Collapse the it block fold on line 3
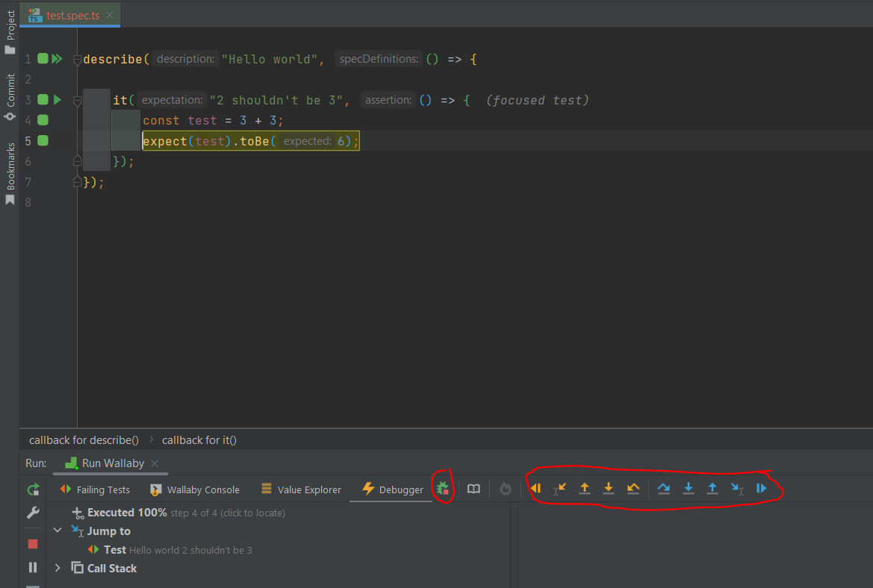873x588 pixels. [x=78, y=101]
